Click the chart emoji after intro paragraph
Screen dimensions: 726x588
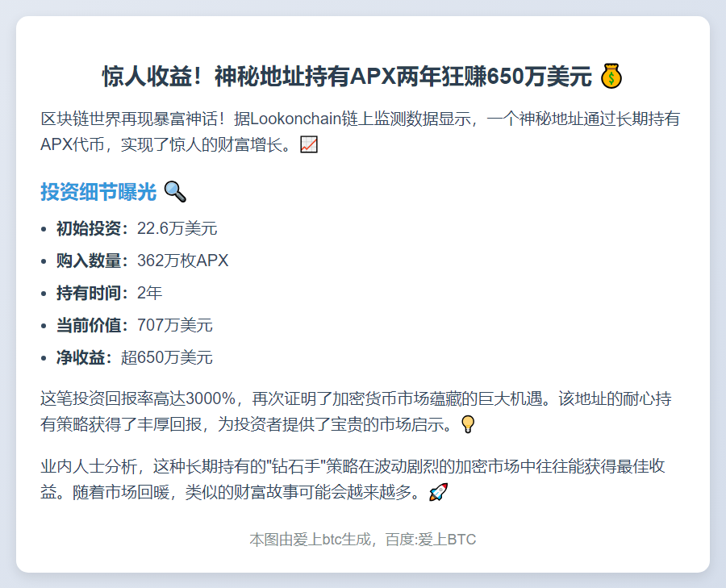tap(309, 145)
